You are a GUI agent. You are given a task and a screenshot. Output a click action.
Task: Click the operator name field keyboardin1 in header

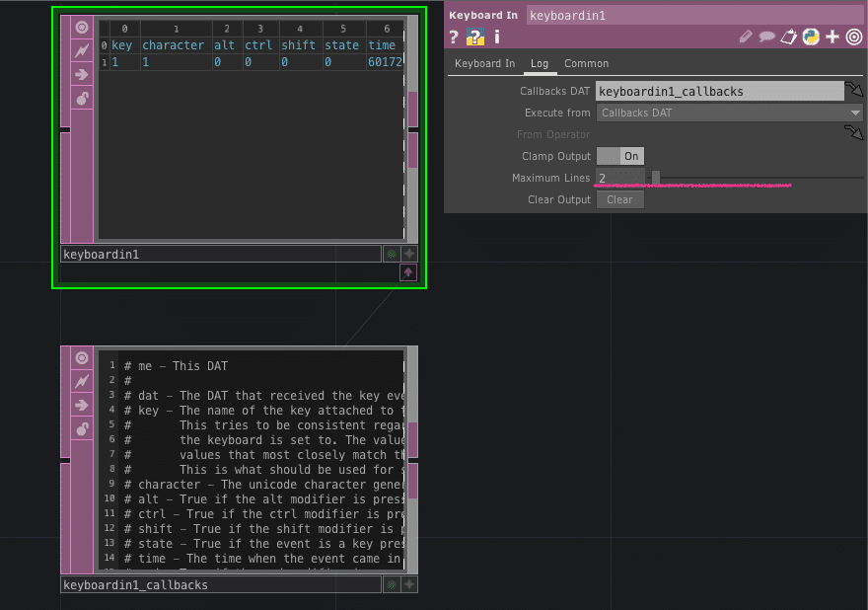[x=694, y=16]
